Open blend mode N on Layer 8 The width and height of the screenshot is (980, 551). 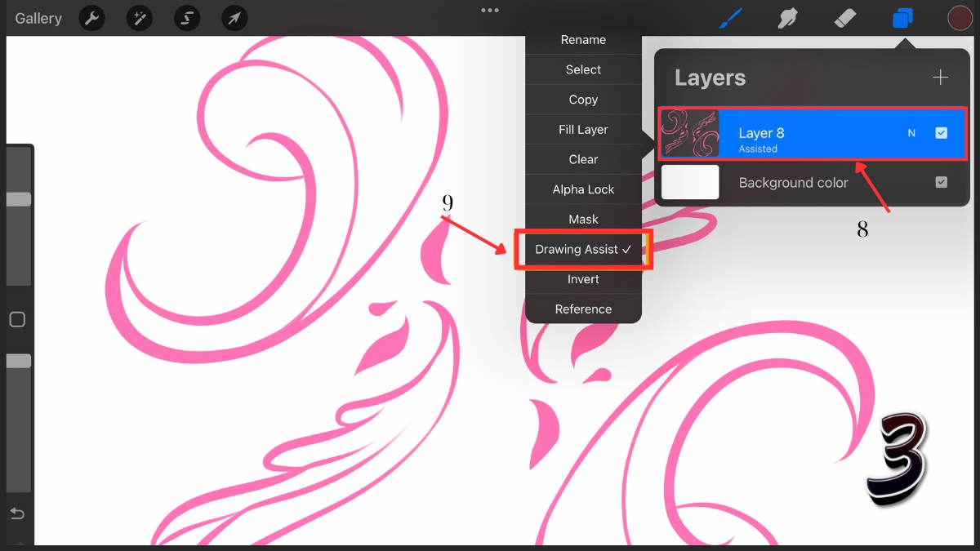pyautogui.click(x=911, y=133)
